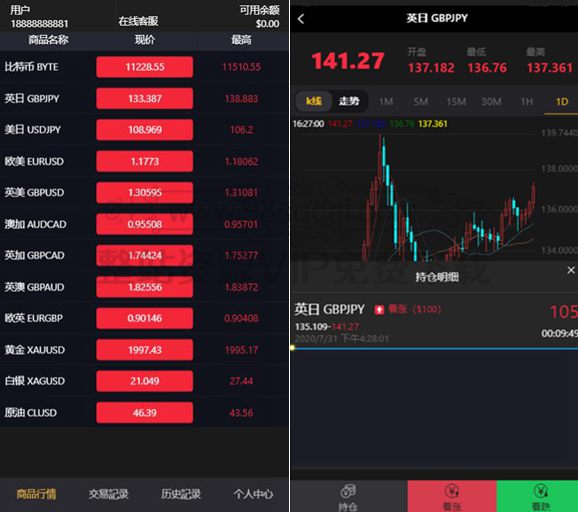Screen dimensions: 578x512
Task: Switch chart to 走势 mode
Action: coord(349,101)
